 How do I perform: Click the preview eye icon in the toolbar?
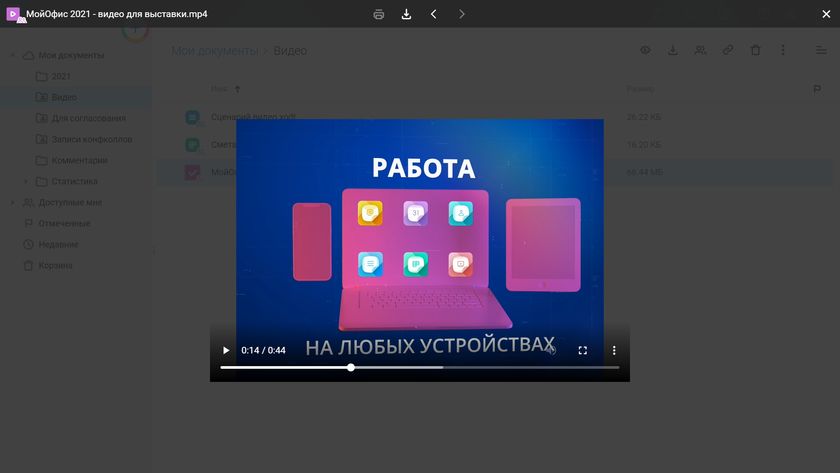[646, 51]
